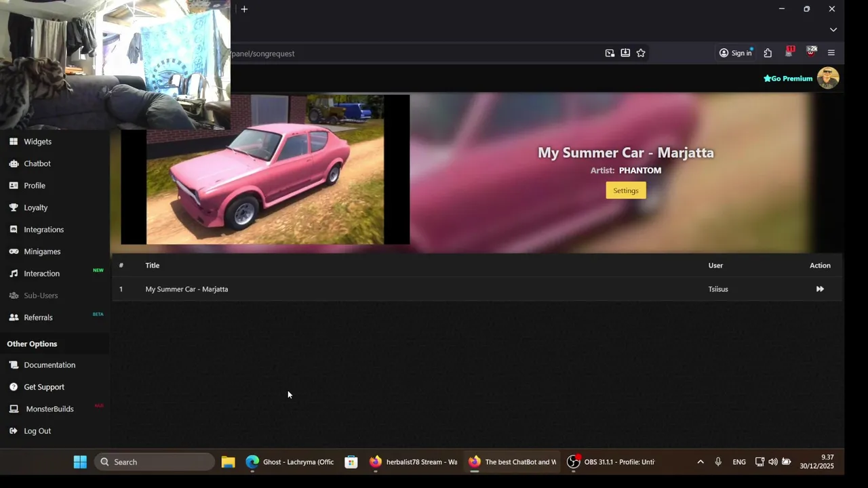868x488 pixels.
Task: Switch to Edge Ghost - Lachryma window
Action: pyautogui.click(x=290, y=462)
